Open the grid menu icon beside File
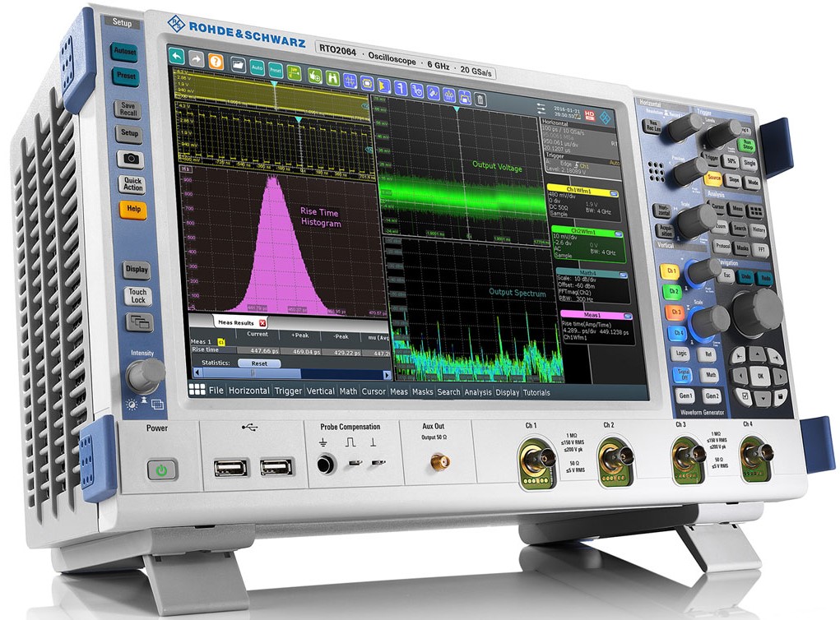The width and height of the screenshot is (840, 620). coord(197,389)
